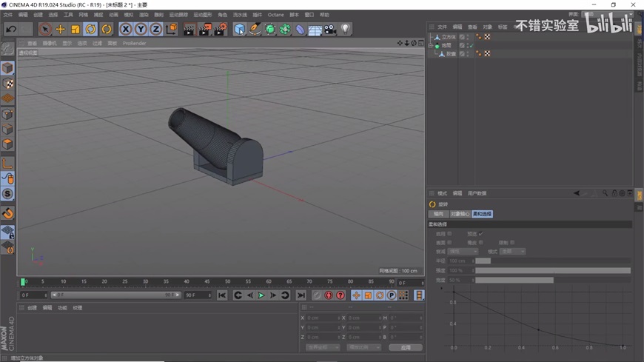
Task: Open the 模式 dropdown in soft selection
Action: tap(512, 252)
